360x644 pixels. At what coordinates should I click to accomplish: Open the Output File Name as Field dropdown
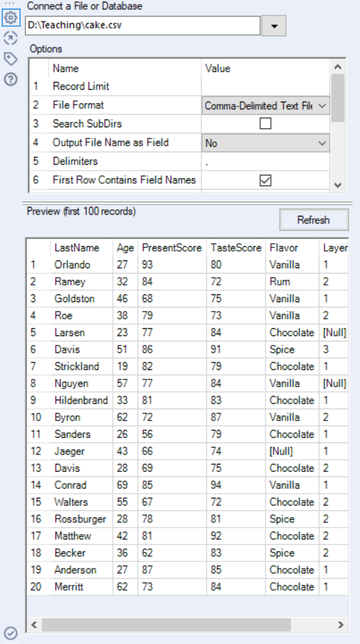tap(322, 143)
